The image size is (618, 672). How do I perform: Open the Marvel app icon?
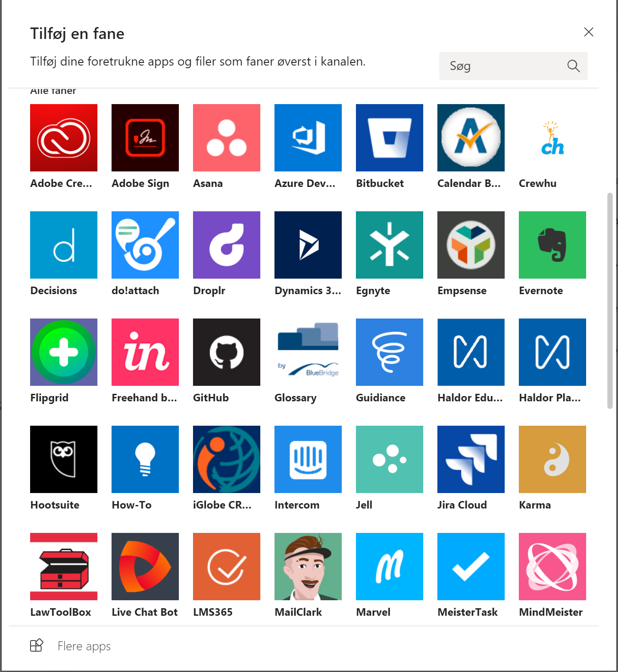390,567
